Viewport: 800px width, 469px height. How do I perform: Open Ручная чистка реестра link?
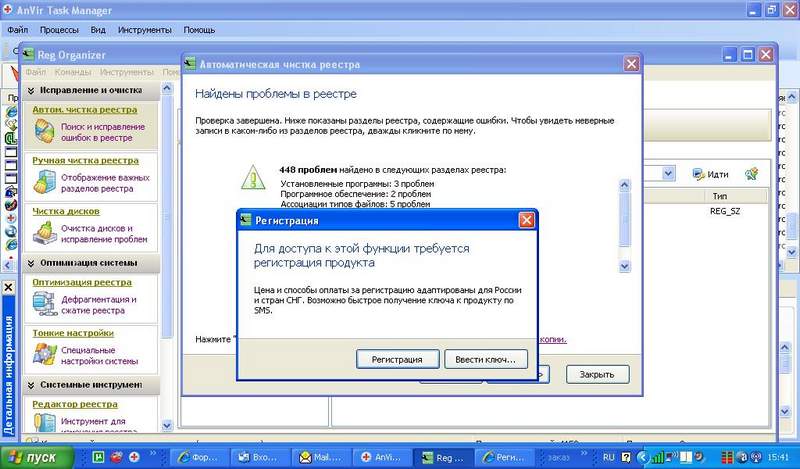[85, 160]
